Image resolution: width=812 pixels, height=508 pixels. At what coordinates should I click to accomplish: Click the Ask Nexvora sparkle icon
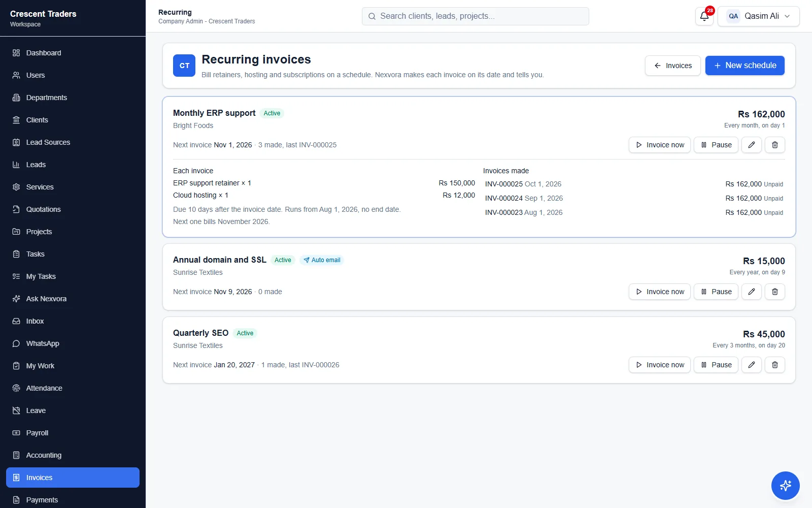pyautogui.click(x=16, y=299)
